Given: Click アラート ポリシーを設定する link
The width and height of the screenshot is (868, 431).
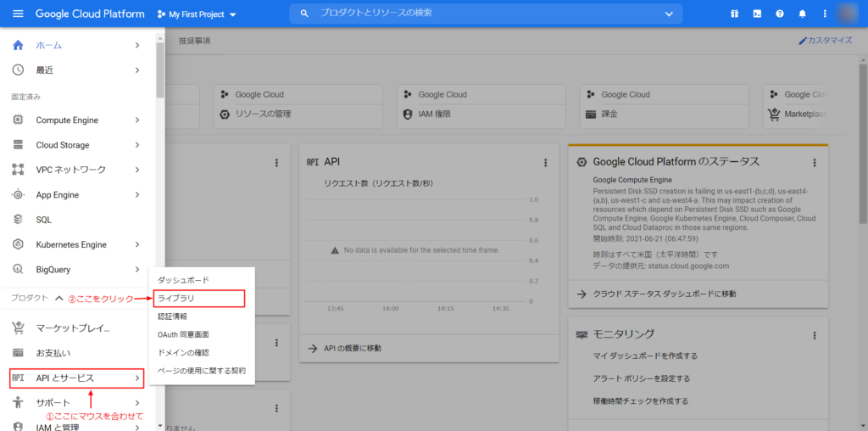Looking at the screenshot, I should pyautogui.click(x=642, y=378).
